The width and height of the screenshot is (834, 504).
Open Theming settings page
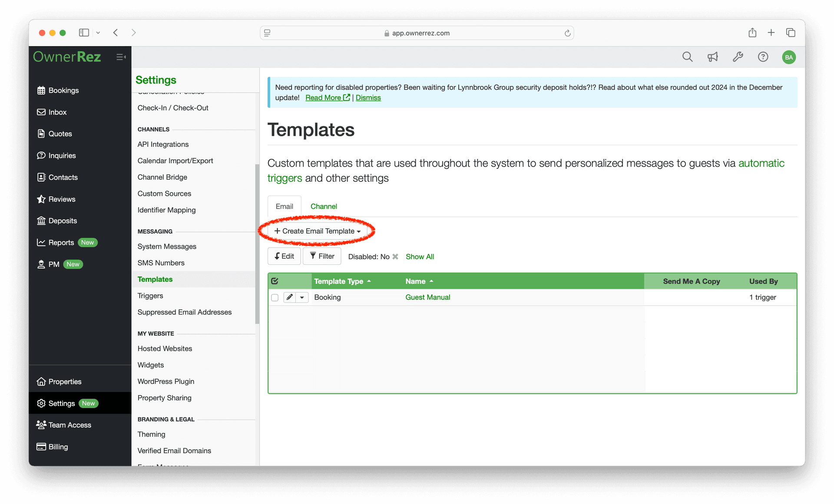pyautogui.click(x=151, y=434)
